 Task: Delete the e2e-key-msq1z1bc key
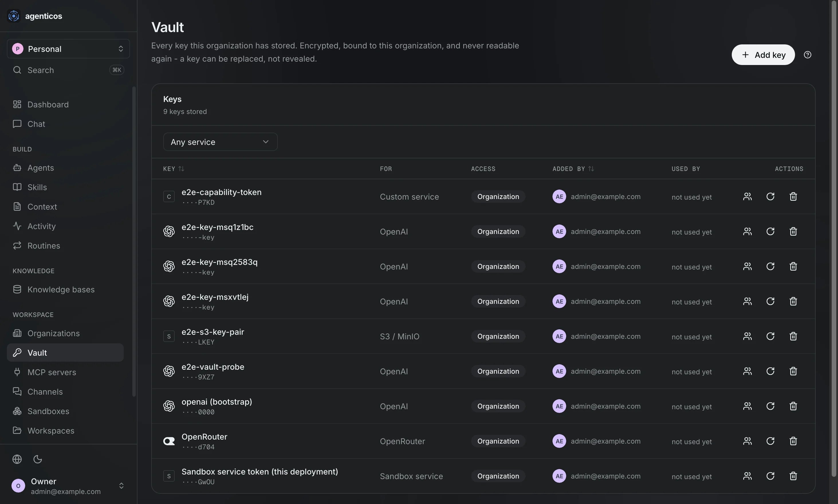793,232
